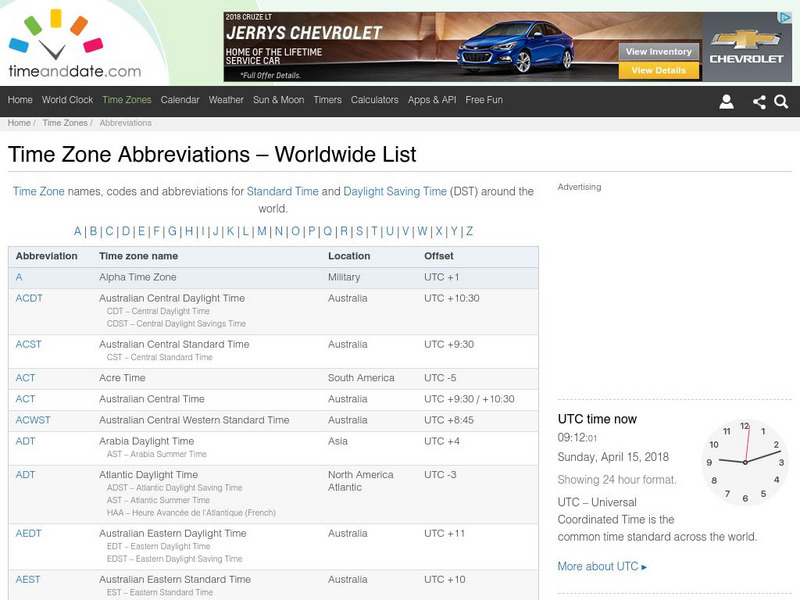The width and height of the screenshot is (800, 600).
Task: Open the Calendar menu
Action: pyautogui.click(x=180, y=100)
